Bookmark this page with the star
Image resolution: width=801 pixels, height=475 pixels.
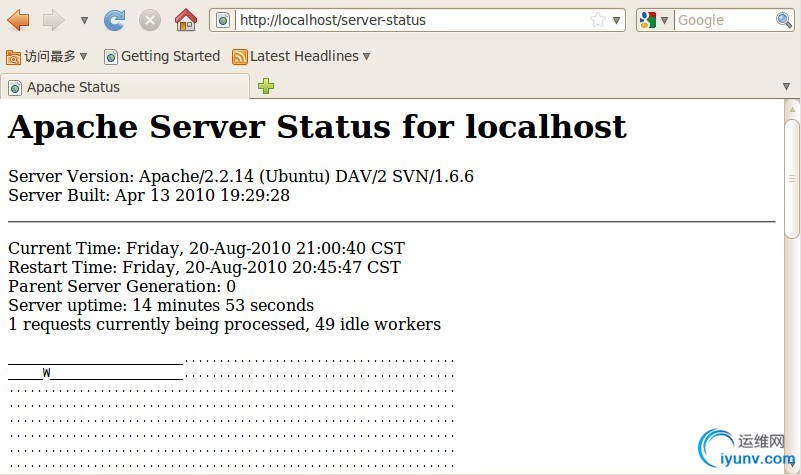[598, 20]
